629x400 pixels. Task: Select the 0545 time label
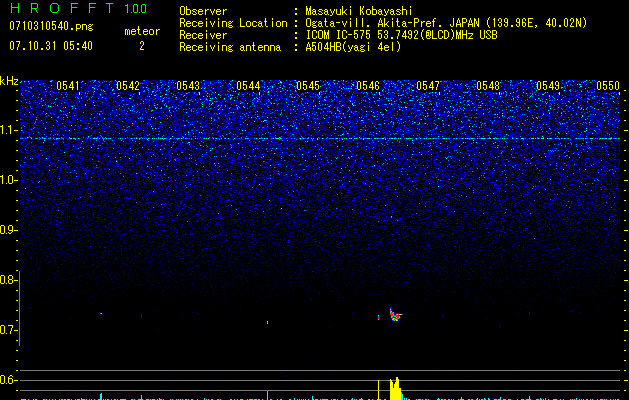[x=308, y=86]
